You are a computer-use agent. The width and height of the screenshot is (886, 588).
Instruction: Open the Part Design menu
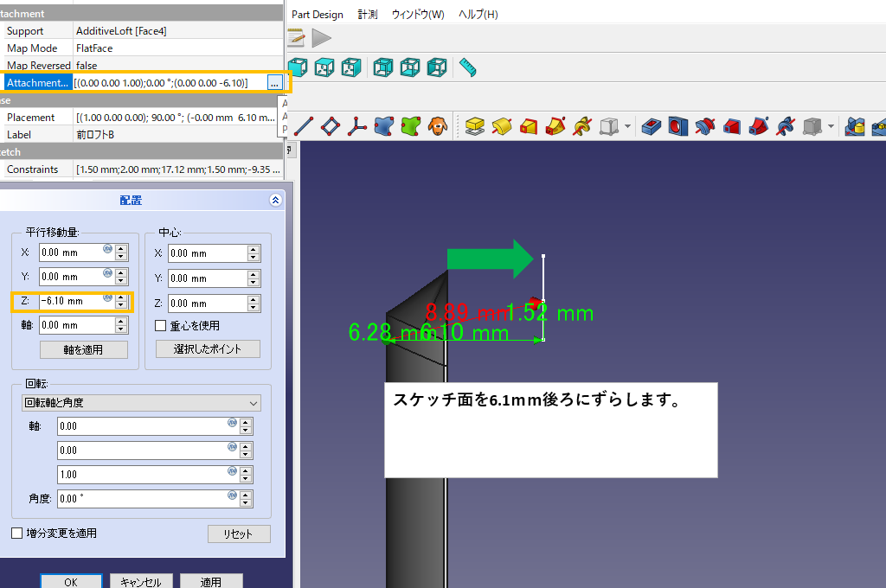(317, 15)
